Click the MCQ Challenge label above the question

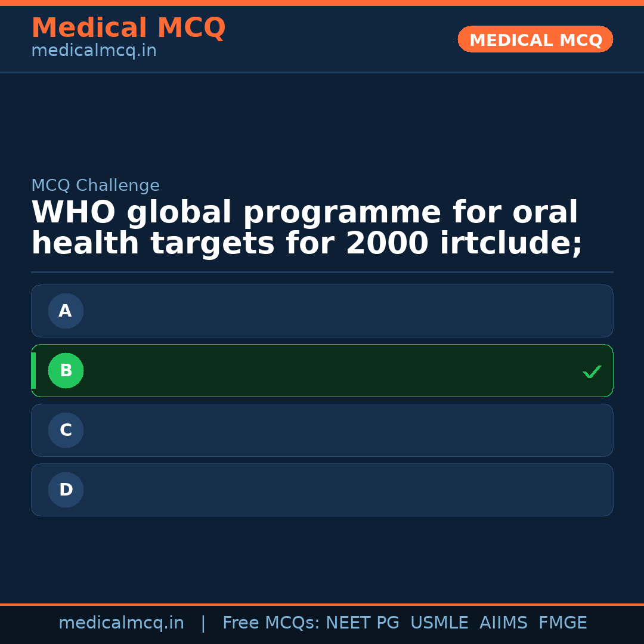coord(95,185)
